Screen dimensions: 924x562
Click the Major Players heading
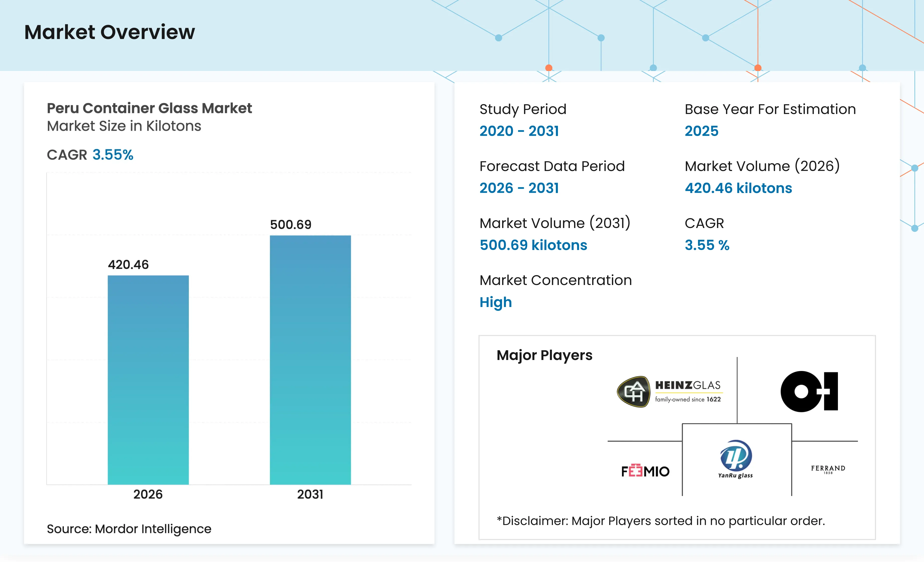[544, 355]
